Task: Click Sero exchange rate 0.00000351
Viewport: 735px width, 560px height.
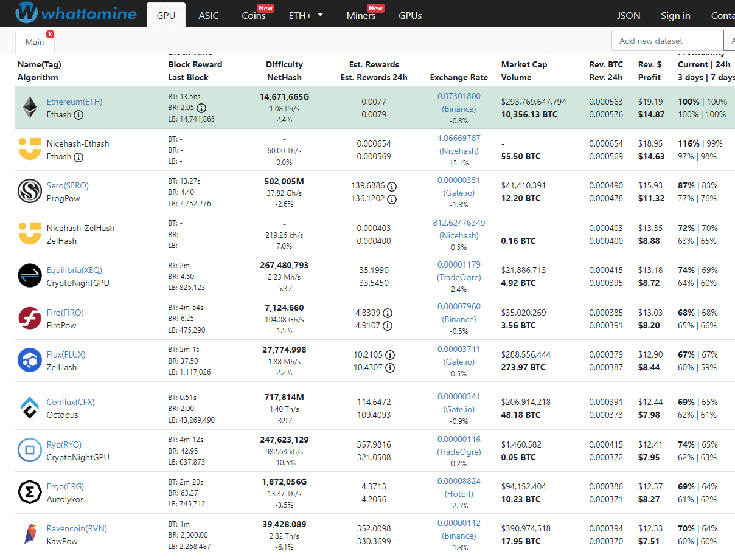Action: 459,180
